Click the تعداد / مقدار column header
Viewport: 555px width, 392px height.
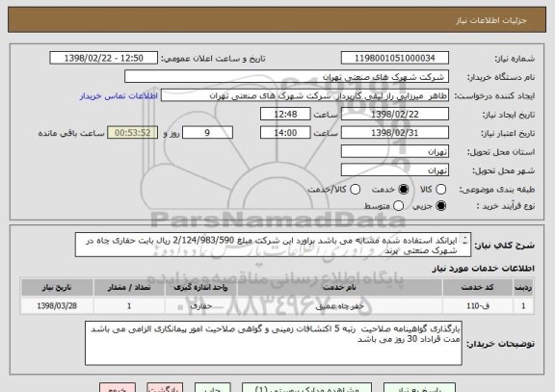click(129, 287)
